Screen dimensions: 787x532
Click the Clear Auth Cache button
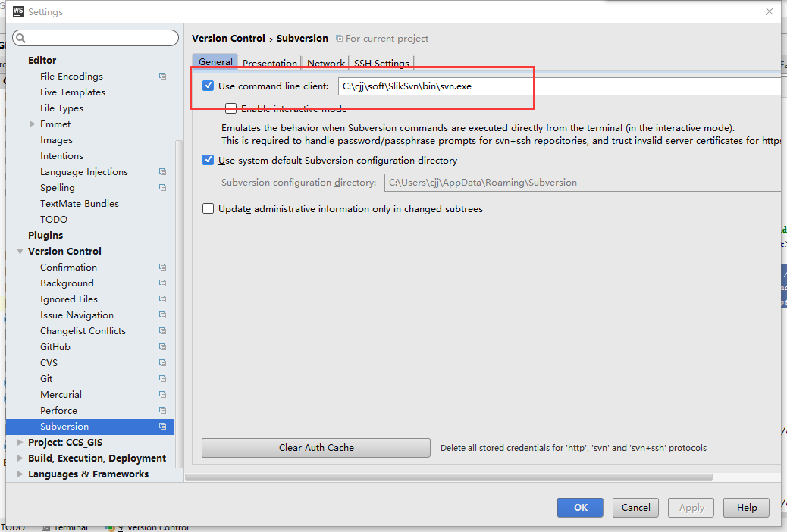pyautogui.click(x=316, y=448)
